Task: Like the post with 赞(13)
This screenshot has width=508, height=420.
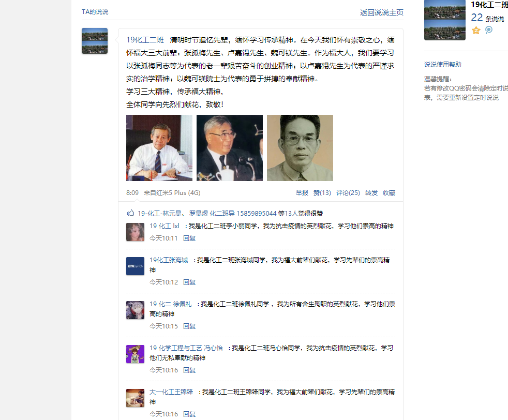Action: pyautogui.click(x=322, y=193)
